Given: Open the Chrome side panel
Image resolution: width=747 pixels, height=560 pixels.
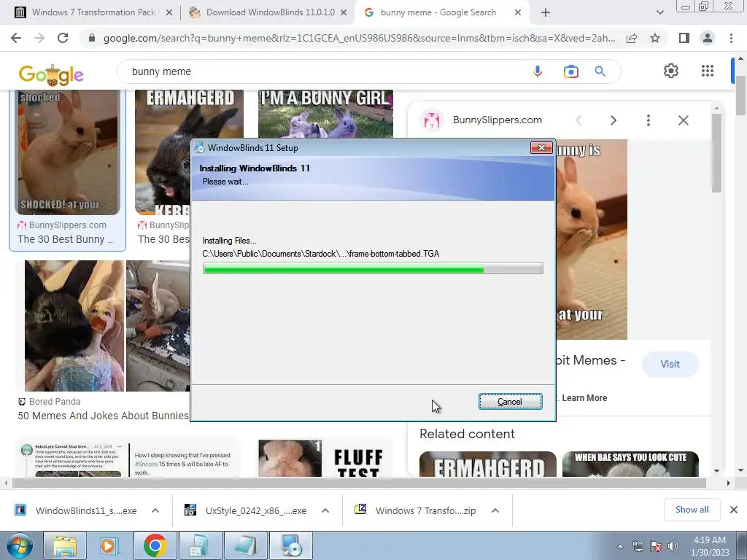Looking at the screenshot, I should (x=684, y=38).
